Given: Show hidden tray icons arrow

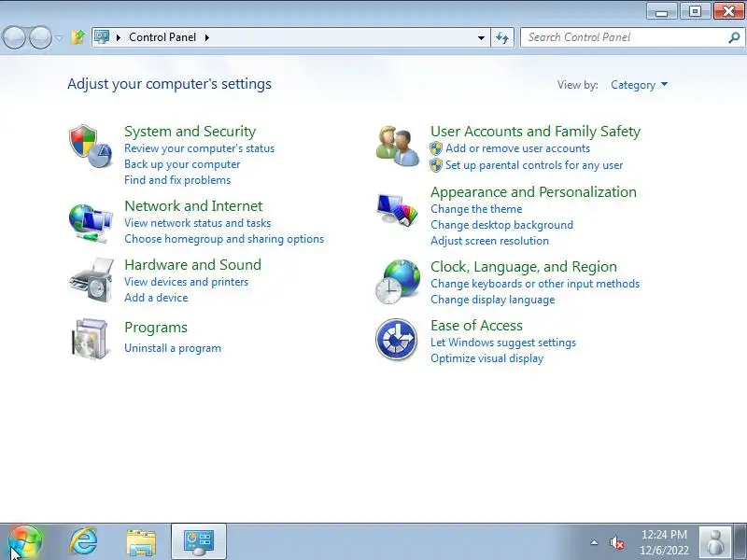Looking at the screenshot, I should [594, 542].
